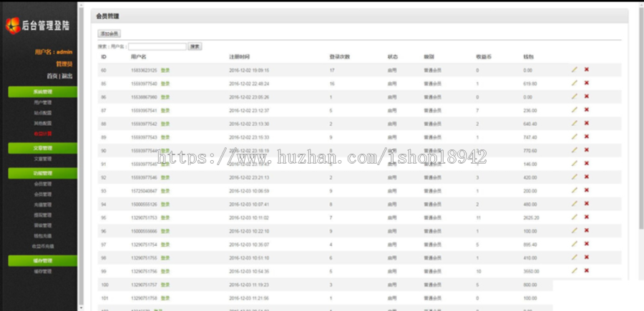The height and width of the screenshot is (311, 644).
Task: Edit member with ID 60
Action: point(574,70)
